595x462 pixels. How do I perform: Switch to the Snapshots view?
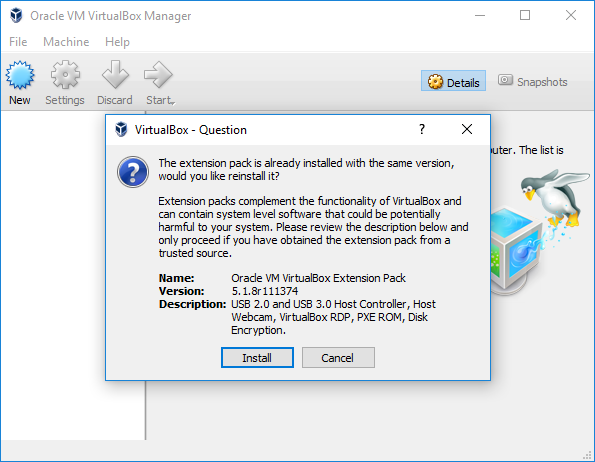(x=532, y=81)
